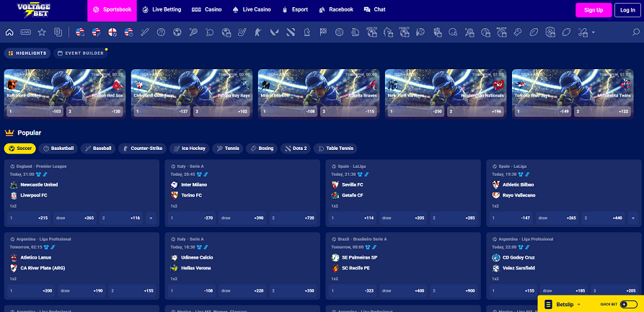Expand more sports dropdown arrow in toolbar

tap(593, 32)
